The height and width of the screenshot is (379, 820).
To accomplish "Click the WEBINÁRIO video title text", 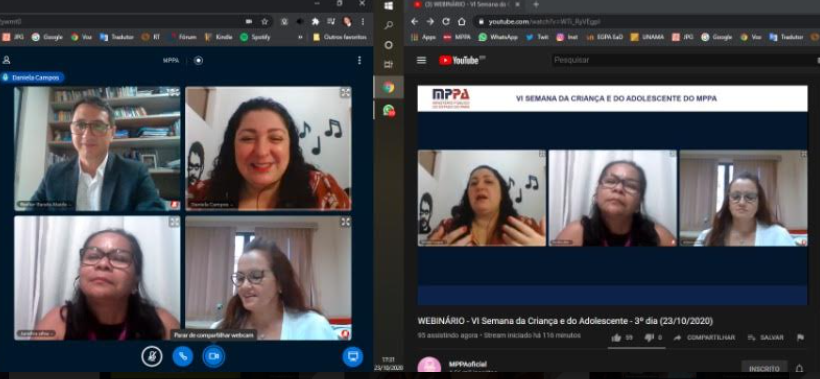I will click(565, 321).
